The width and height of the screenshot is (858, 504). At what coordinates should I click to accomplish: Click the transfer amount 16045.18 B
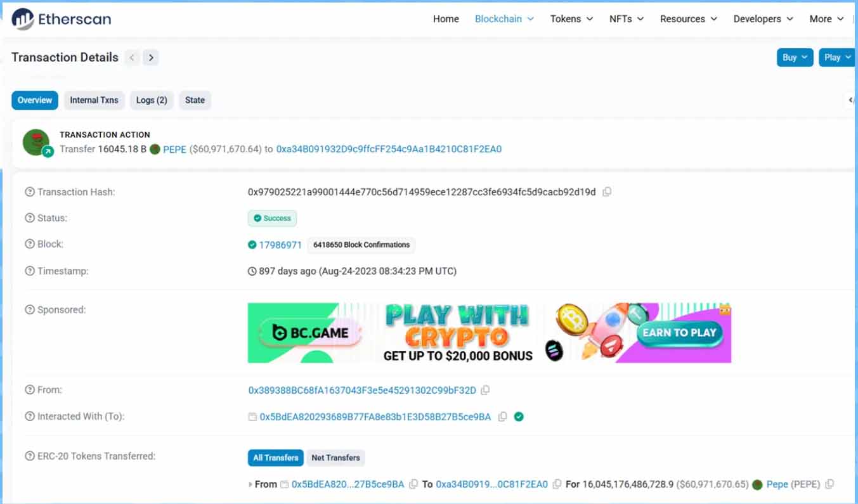coord(122,150)
